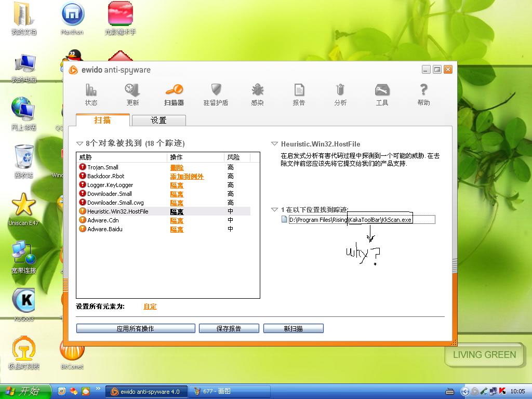Image resolution: width=532 pixels, height=399 pixels.
Task: Open the 分析 analysis icon
Action: coord(340,95)
